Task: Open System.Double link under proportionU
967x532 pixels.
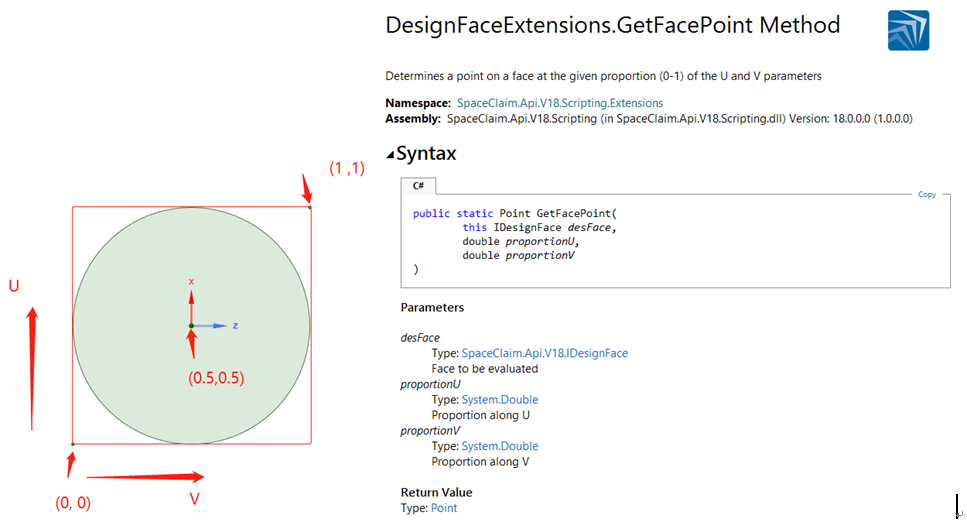Action: [499, 400]
